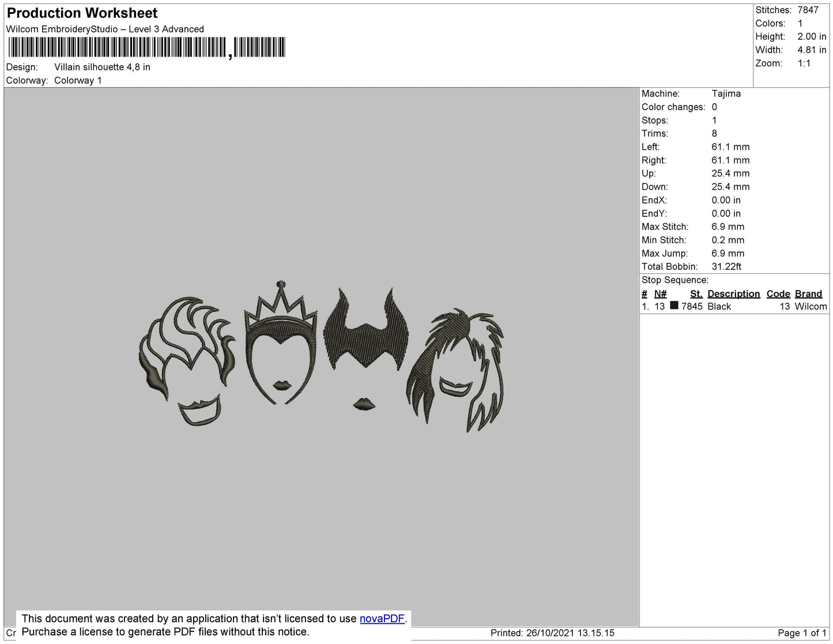The image size is (833, 644).
Task: Select the machine value 'Tajima'
Action: [726, 93]
